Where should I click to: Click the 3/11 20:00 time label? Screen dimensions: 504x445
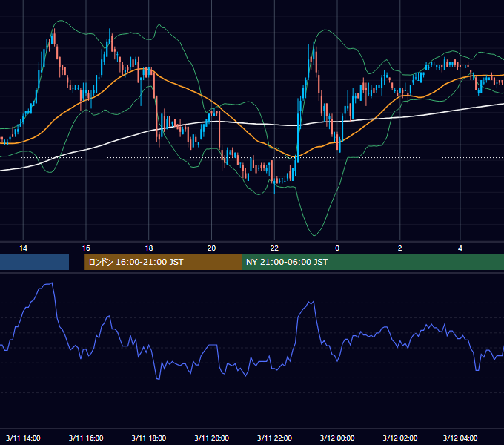pyautogui.click(x=211, y=438)
